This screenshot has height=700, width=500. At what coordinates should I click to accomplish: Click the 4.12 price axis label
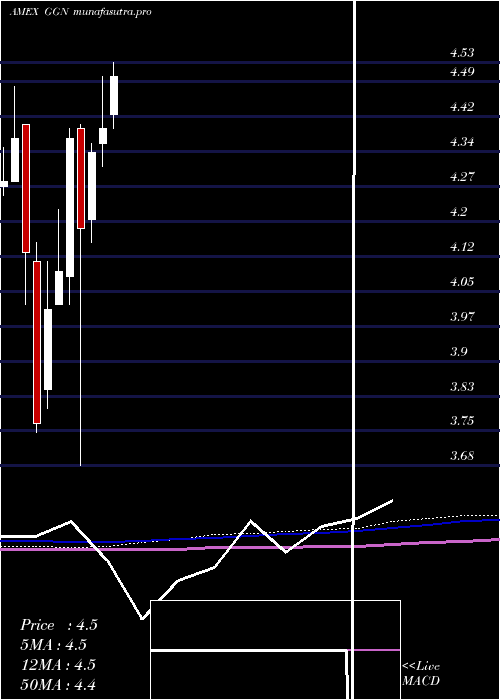(462, 246)
